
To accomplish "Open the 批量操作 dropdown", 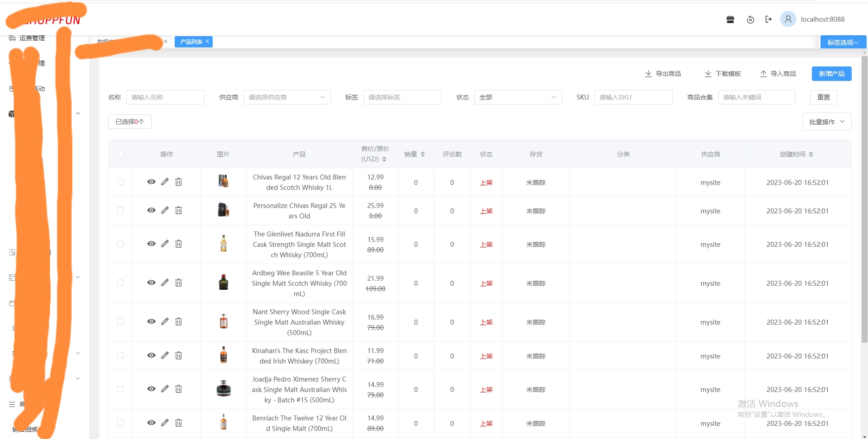I will click(827, 122).
